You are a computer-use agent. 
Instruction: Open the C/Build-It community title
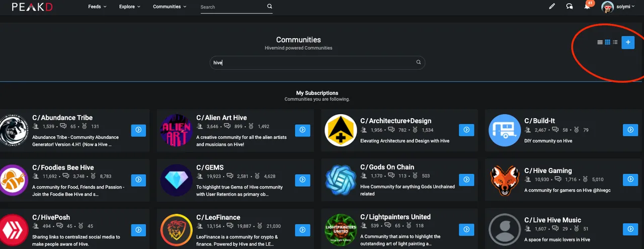[540, 121]
